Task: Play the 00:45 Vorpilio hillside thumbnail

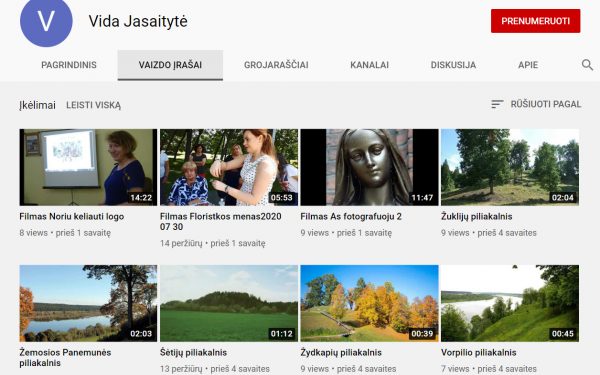Action: (x=510, y=303)
